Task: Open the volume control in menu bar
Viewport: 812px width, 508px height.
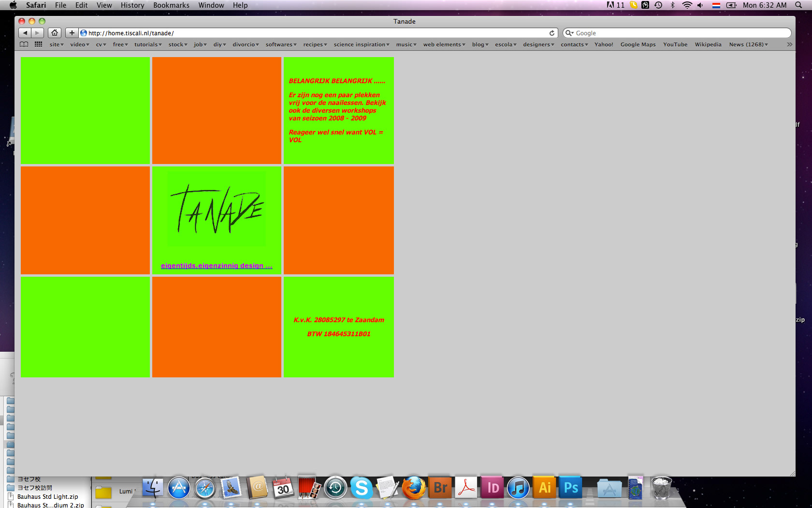Action: tap(700, 5)
